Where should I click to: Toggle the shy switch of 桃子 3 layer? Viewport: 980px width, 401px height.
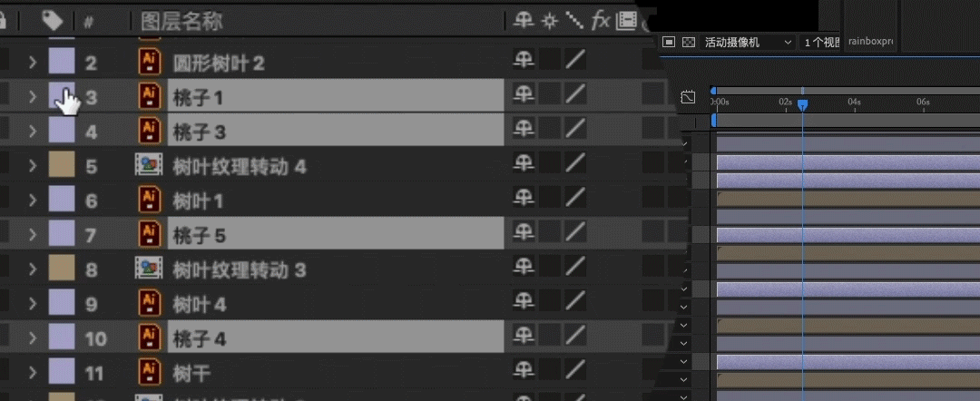524,130
